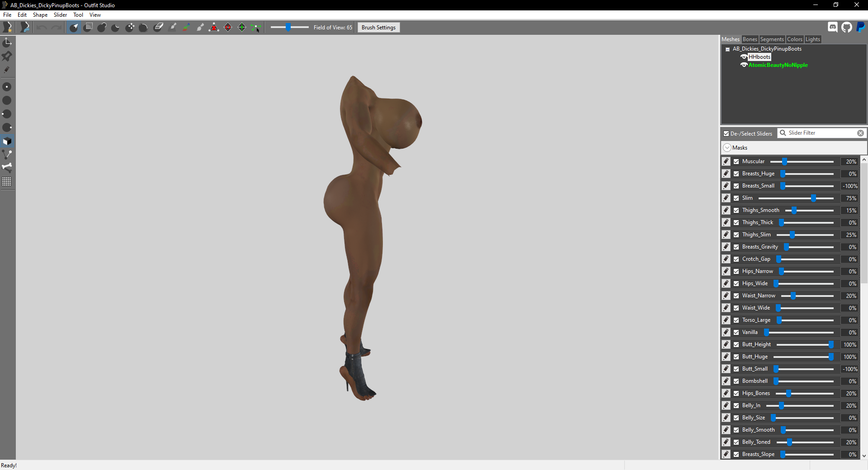Open the GitHub link icon
The width and height of the screenshot is (868, 470).
[x=847, y=27]
